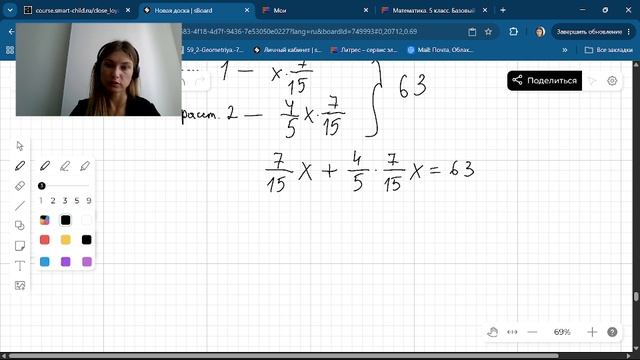Set line thickness to 2

point(53,200)
